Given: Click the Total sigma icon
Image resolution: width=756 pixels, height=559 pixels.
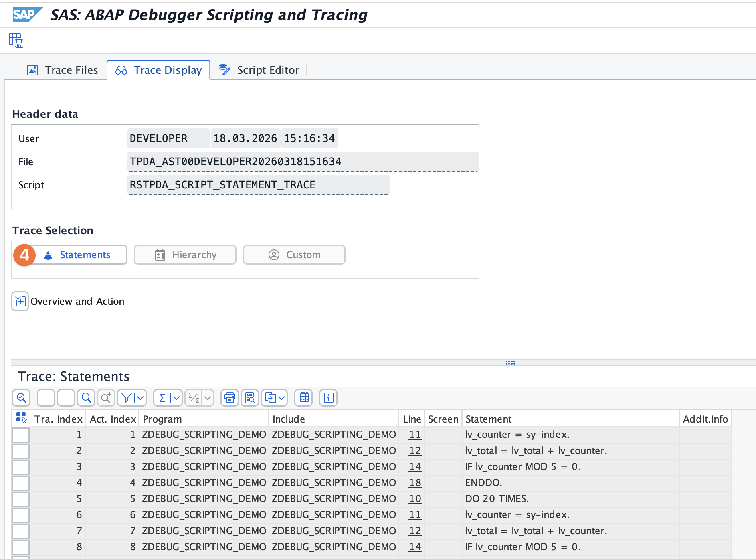Looking at the screenshot, I should click(x=162, y=398).
